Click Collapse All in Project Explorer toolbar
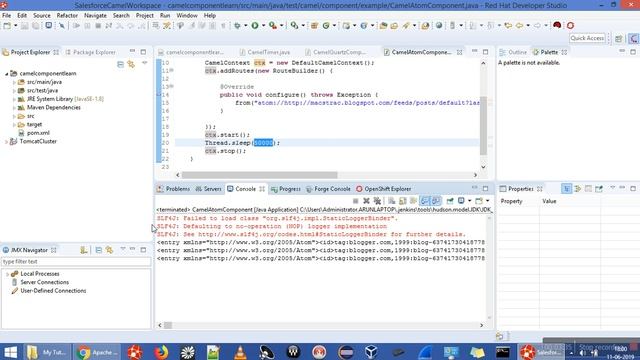640x360 pixels. coord(120,64)
